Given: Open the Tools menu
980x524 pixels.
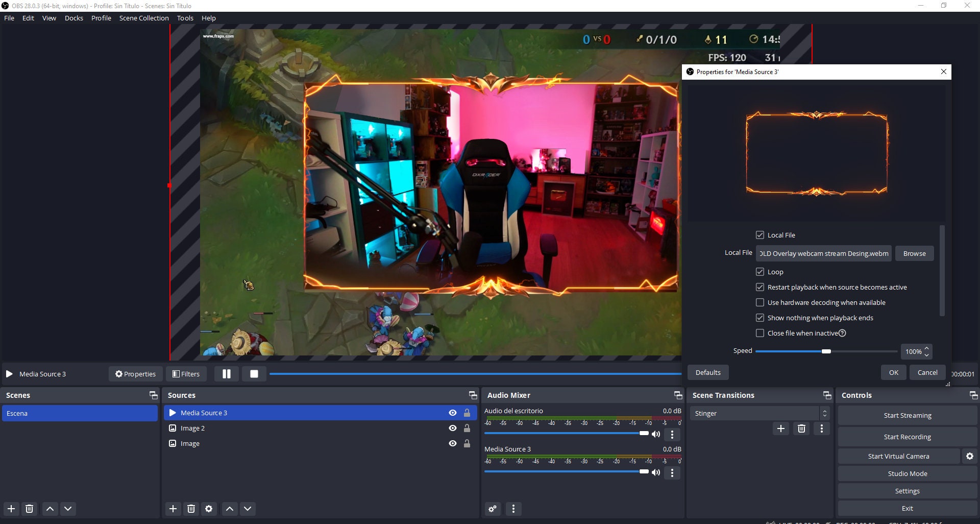Looking at the screenshot, I should coord(185,17).
